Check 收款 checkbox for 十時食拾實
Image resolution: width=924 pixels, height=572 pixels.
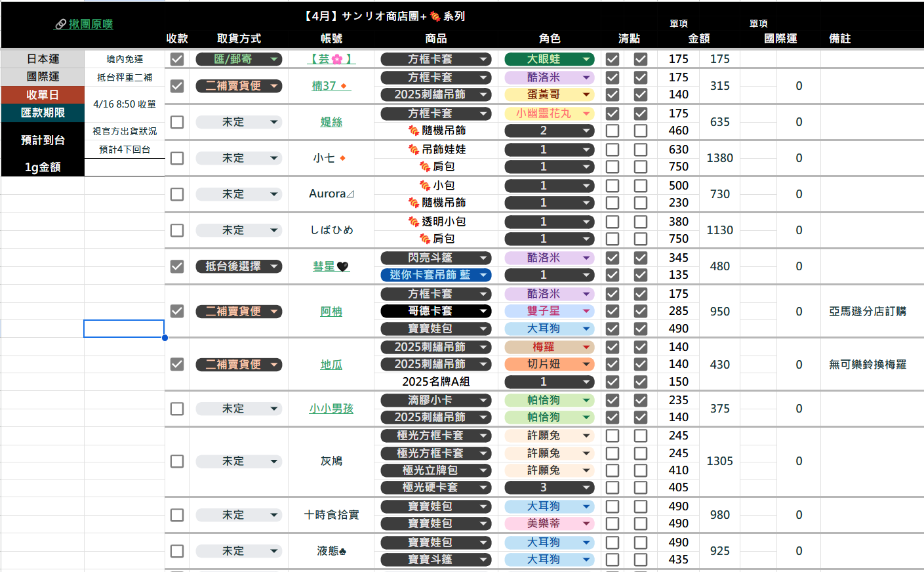177,515
